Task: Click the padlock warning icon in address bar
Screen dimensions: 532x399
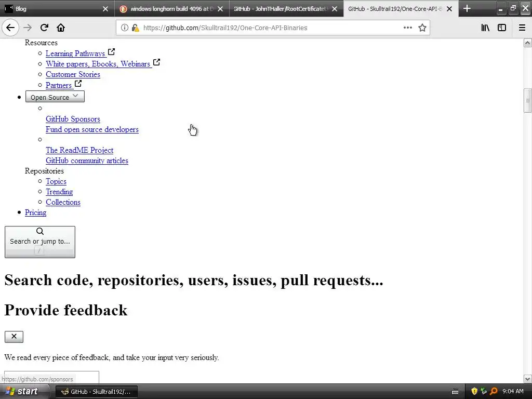Action: click(135, 28)
